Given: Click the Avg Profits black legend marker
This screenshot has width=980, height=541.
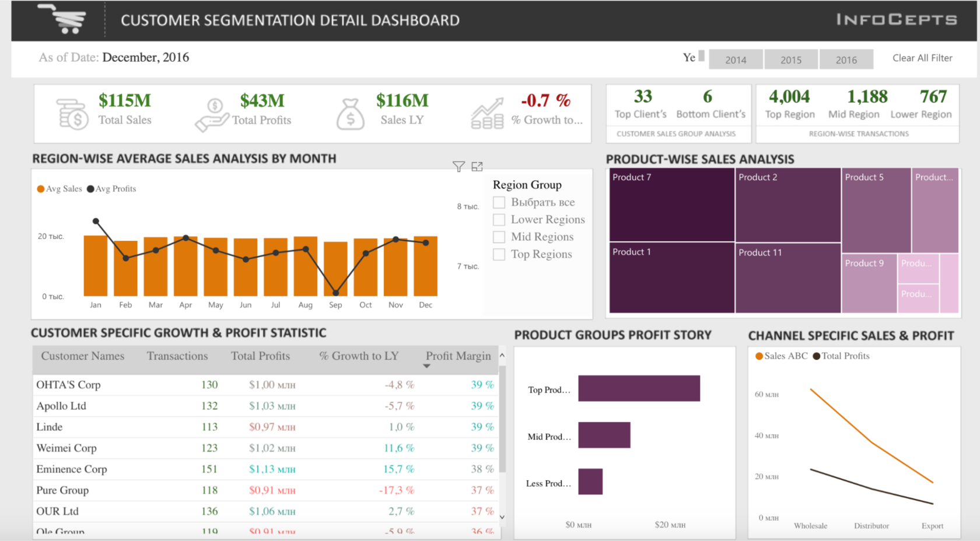Looking at the screenshot, I should pyautogui.click(x=90, y=189).
